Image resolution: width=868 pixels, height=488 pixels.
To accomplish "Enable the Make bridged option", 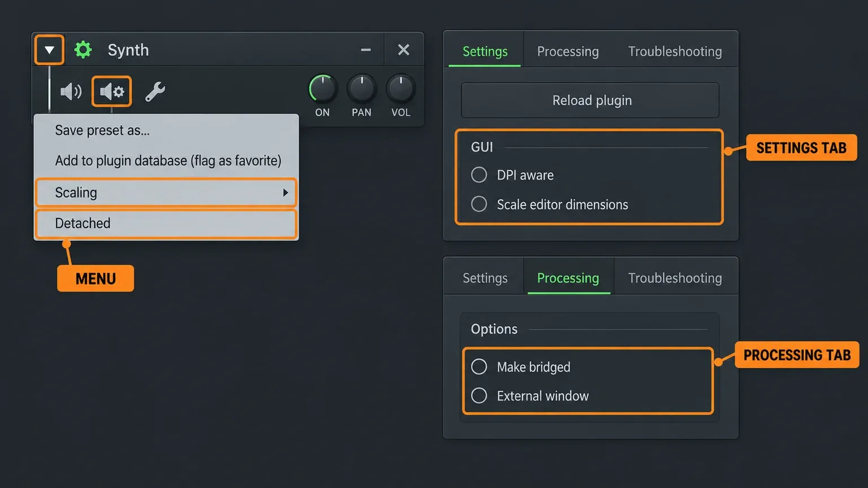I will tap(479, 367).
